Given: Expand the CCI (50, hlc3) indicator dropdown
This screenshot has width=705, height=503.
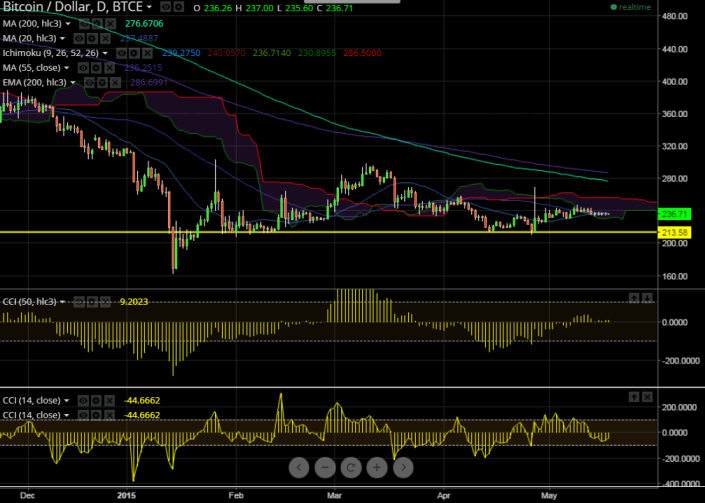Looking at the screenshot, I should point(63,302).
